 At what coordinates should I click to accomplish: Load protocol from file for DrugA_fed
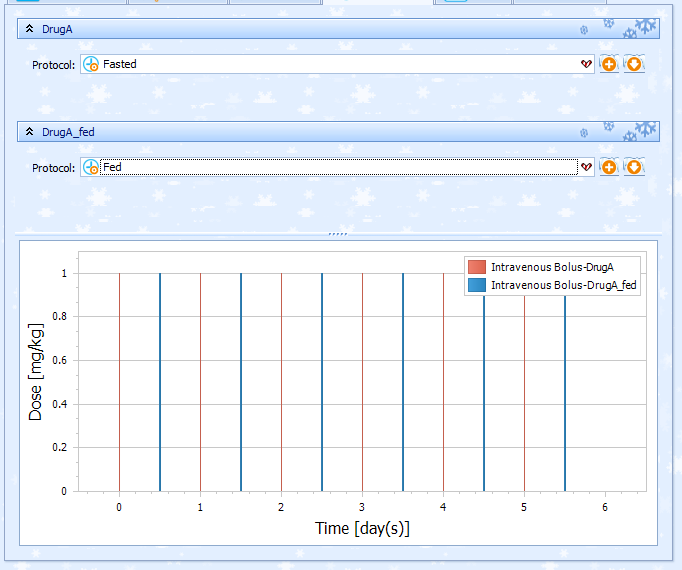click(x=634, y=167)
